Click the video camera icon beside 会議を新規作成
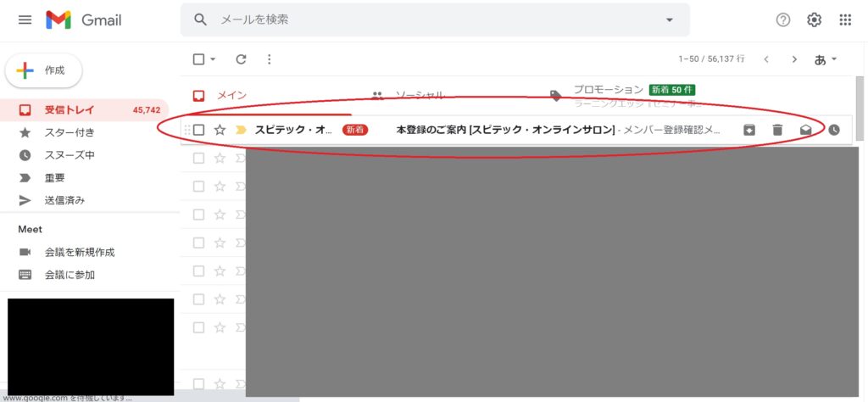868x402 pixels. 25,253
